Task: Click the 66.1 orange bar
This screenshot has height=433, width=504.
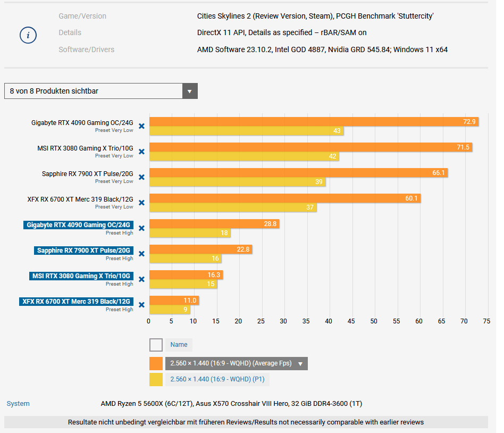Action: 299,173
